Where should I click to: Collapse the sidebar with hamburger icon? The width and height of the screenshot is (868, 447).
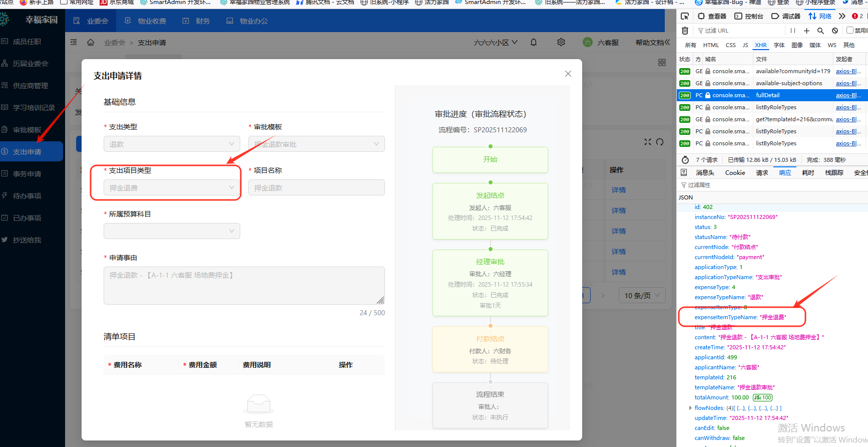coord(74,43)
